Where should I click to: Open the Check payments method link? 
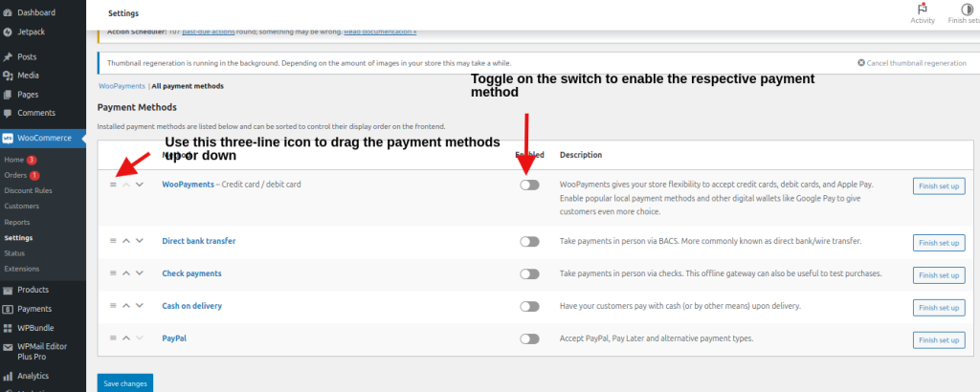pyautogui.click(x=191, y=273)
